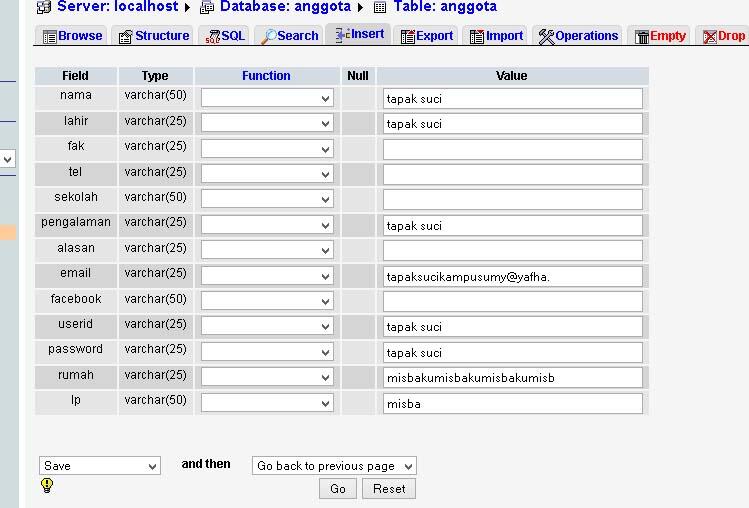Click the Export tab's icon
Screen dimensions: 749x508
pos(407,37)
